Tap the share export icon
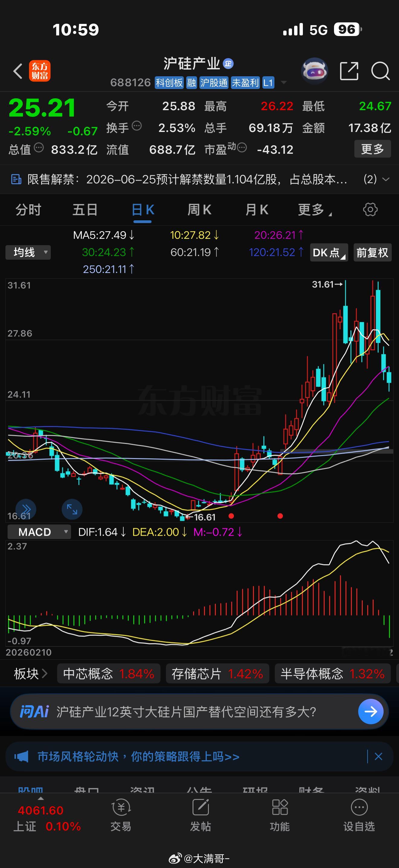The height and width of the screenshot is (868, 399). (x=349, y=71)
